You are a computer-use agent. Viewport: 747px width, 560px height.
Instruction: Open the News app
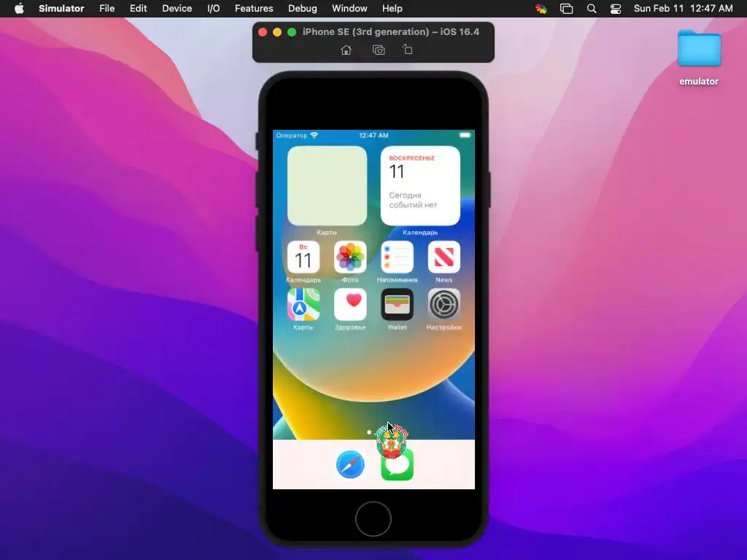(x=444, y=257)
